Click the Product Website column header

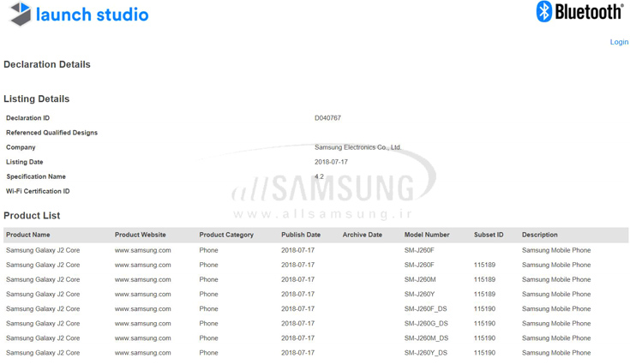141,235
